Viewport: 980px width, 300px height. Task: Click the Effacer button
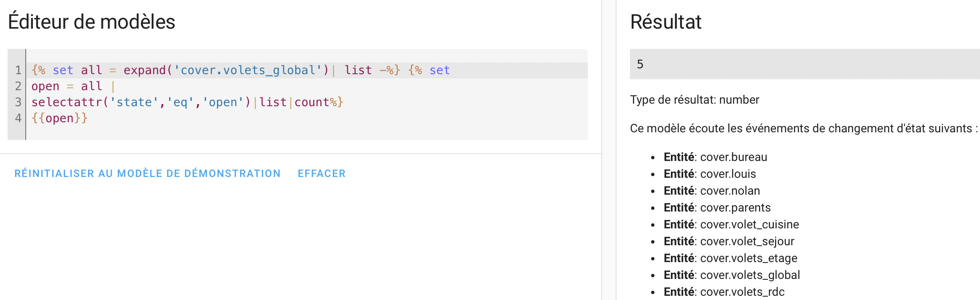click(x=322, y=174)
